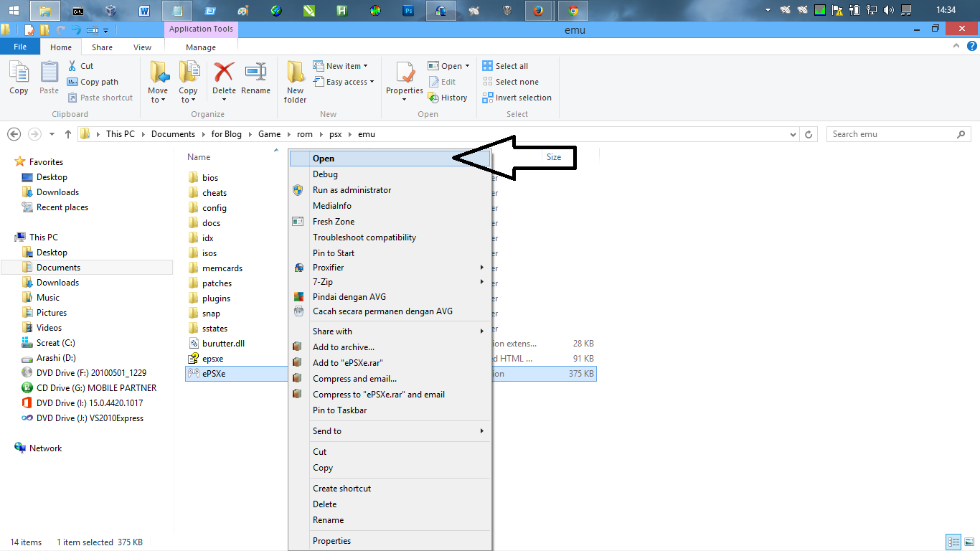
Task: Open Firefox from the taskbar
Action: point(538,11)
